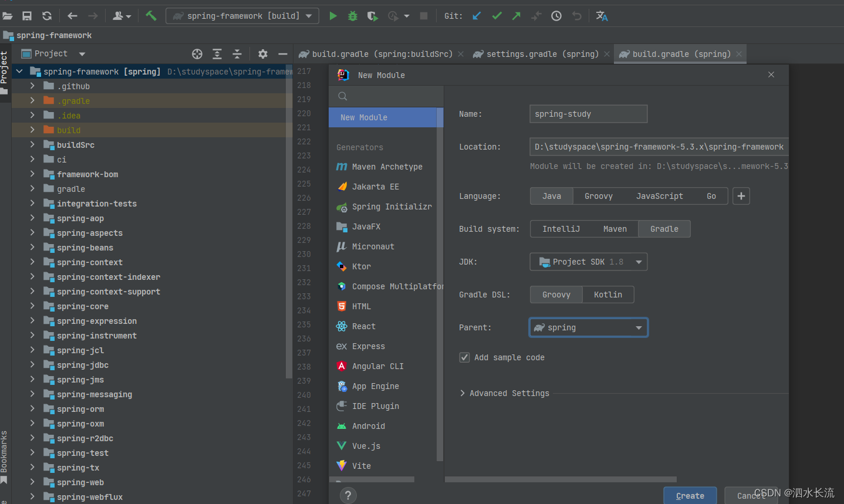This screenshot has width=844, height=504.
Task: Click the generator search field
Action: [386, 96]
